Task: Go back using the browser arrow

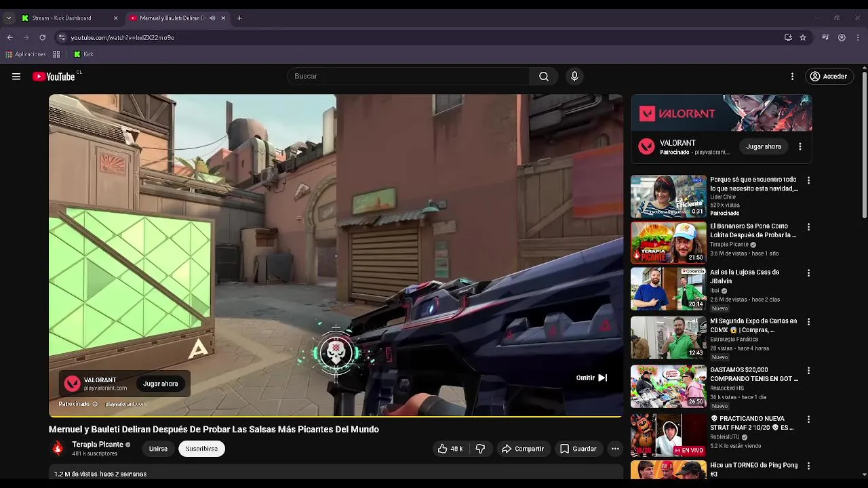Action: (x=9, y=37)
